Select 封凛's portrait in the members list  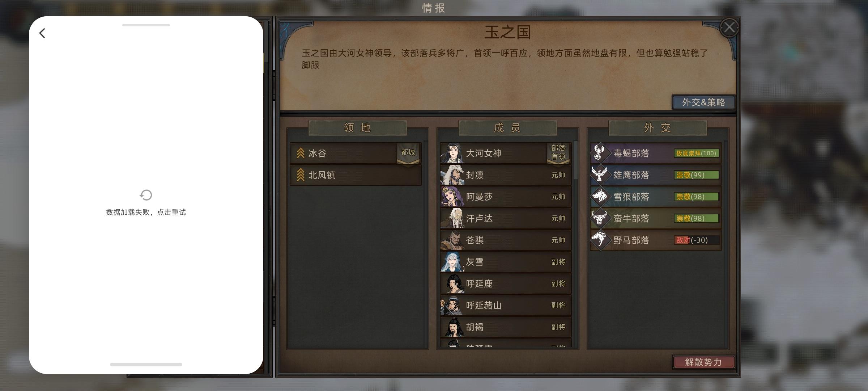pyautogui.click(x=452, y=175)
